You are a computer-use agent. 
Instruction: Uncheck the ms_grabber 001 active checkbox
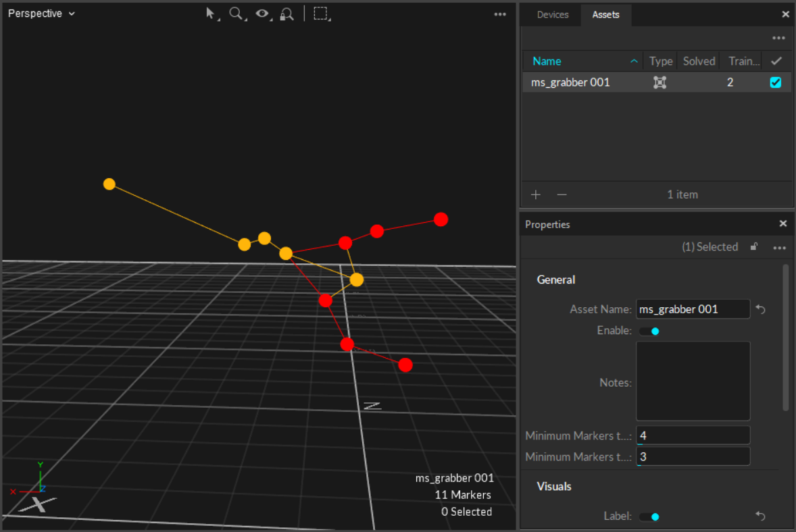pyautogui.click(x=776, y=82)
